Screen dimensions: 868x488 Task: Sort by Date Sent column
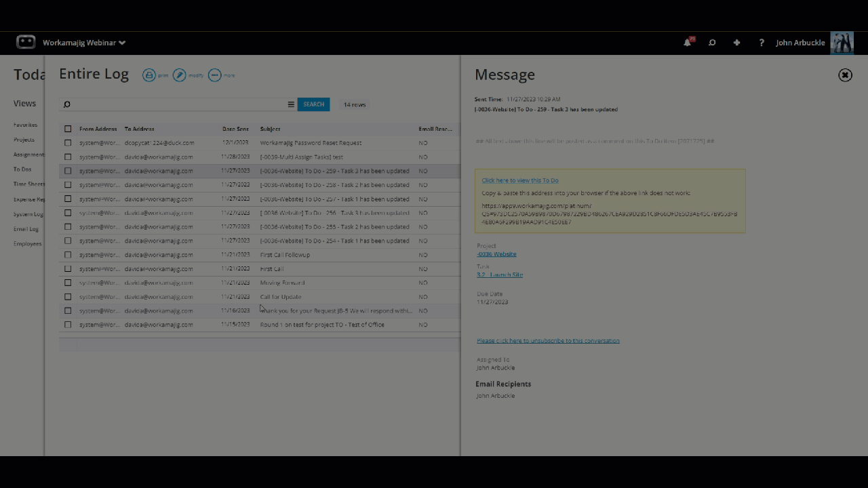[x=235, y=129]
